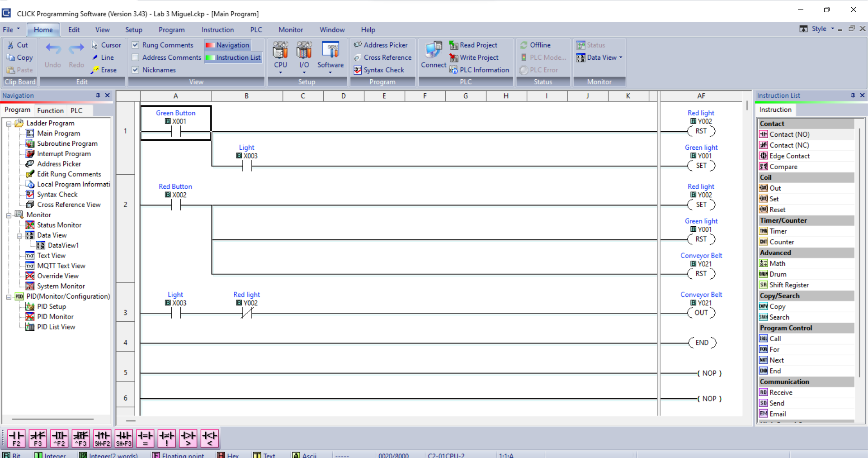Click the Write Project icon
868x458 pixels.
475,57
